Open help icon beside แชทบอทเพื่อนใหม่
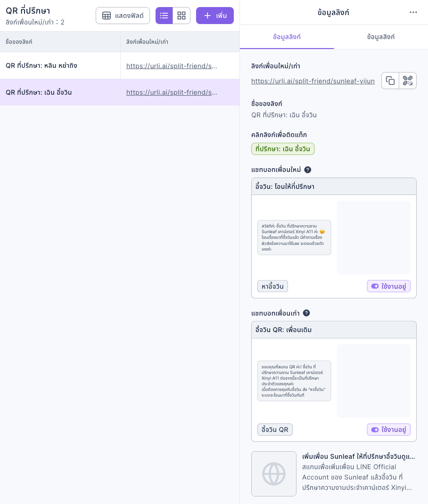Screen dimensions: 428x504 [307, 170]
